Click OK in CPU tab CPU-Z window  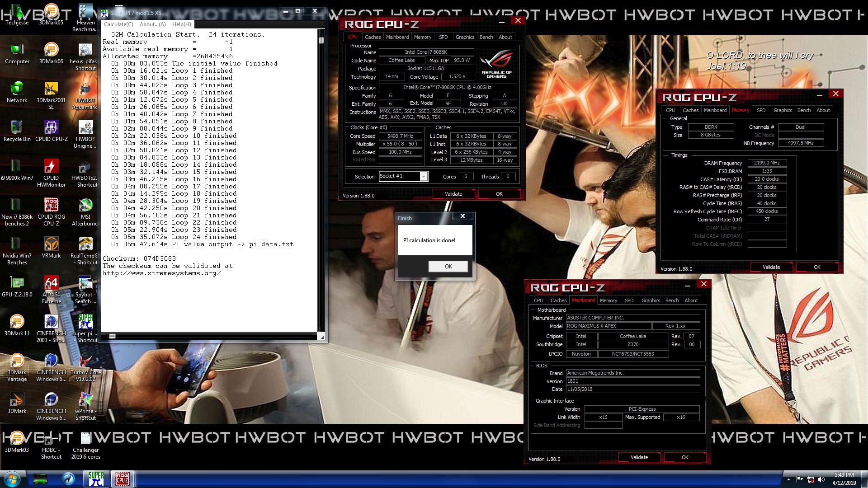[499, 194]
